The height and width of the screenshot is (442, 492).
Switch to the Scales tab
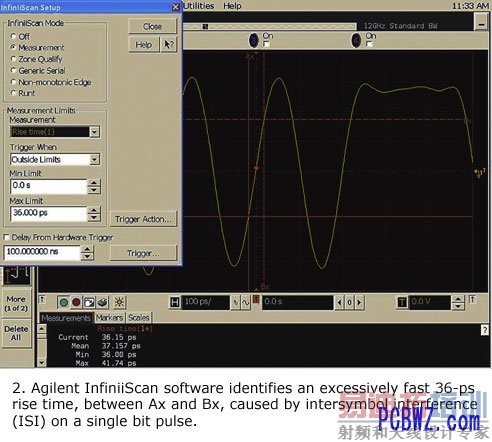(139, 318)
